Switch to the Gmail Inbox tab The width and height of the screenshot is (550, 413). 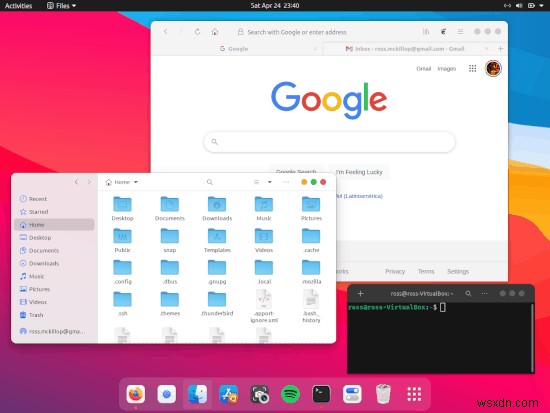[x=405, y=49]
